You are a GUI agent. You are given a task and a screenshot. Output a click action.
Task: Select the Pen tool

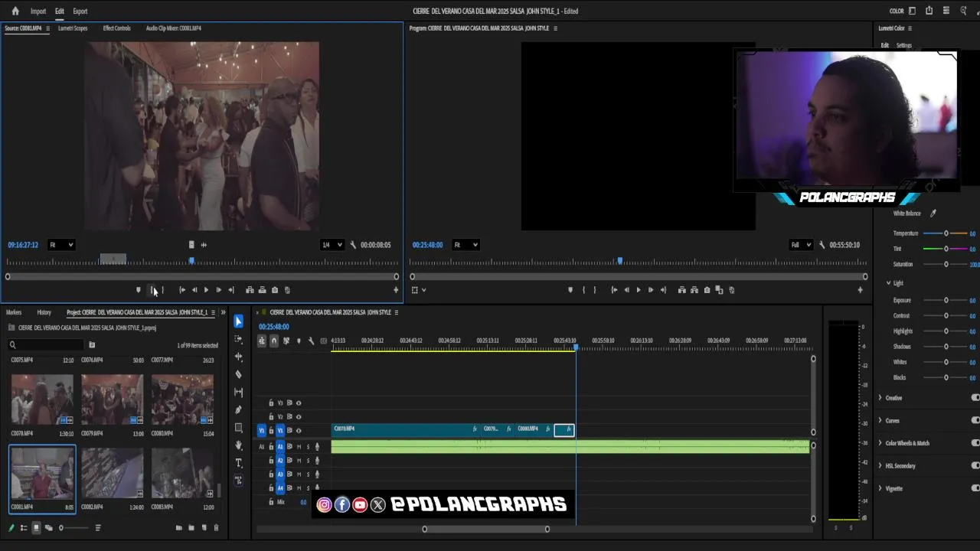238,409
